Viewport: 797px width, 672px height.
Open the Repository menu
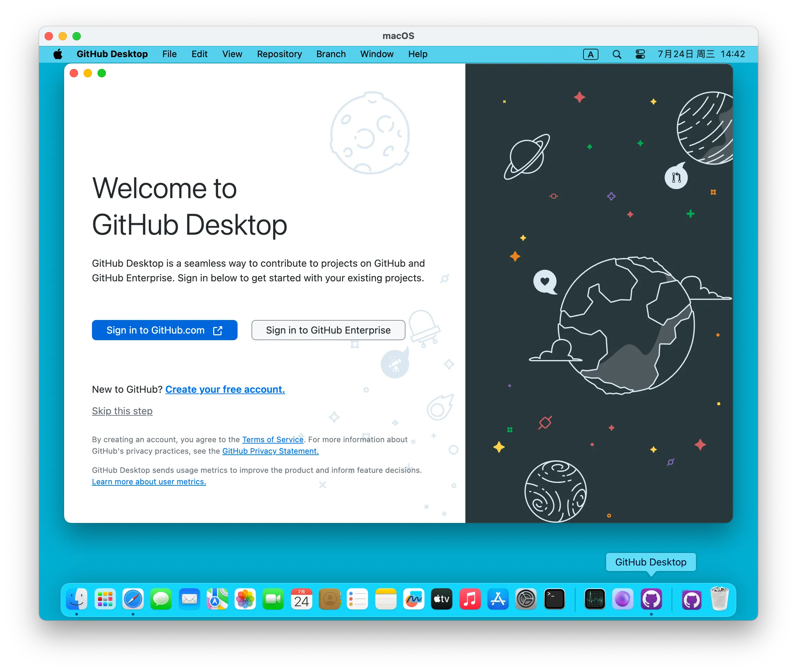279,54
